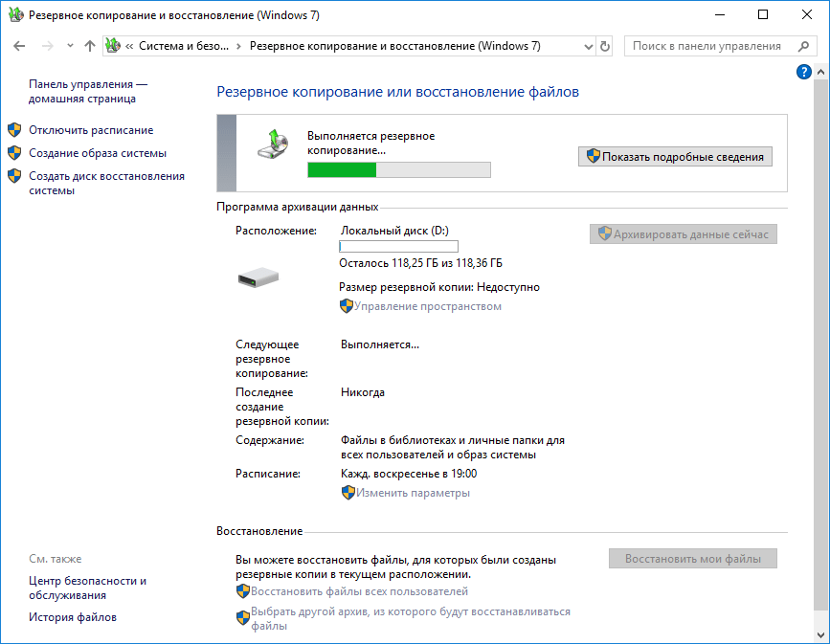The height and width of the screenshot is (644, 830).
Task: Click «Размер резервной копии: Недоступно» text
Action: (x=439, y=287)
